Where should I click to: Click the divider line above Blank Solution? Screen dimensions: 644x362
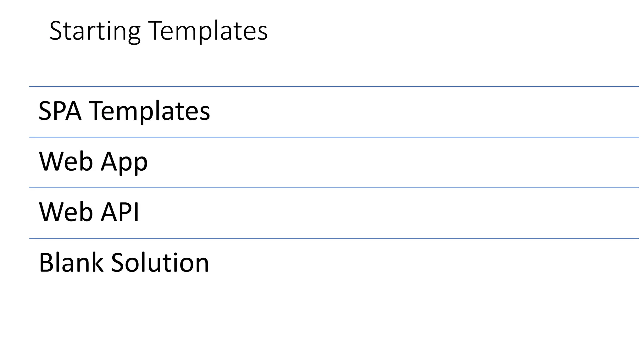click(x=333, y=238)
